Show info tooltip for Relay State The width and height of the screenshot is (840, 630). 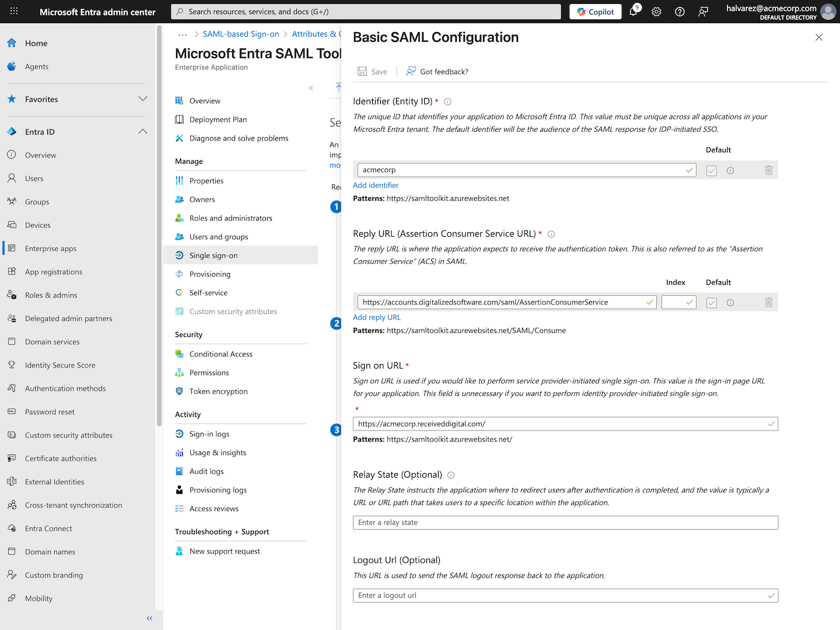click(x=451, y=475)
